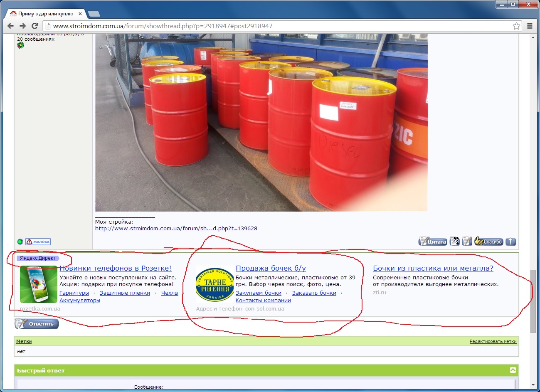Collapse the Быстрый ответ panel
Image resolution: width=540 pixels, height=392 pixels.
tap(513, 370)
